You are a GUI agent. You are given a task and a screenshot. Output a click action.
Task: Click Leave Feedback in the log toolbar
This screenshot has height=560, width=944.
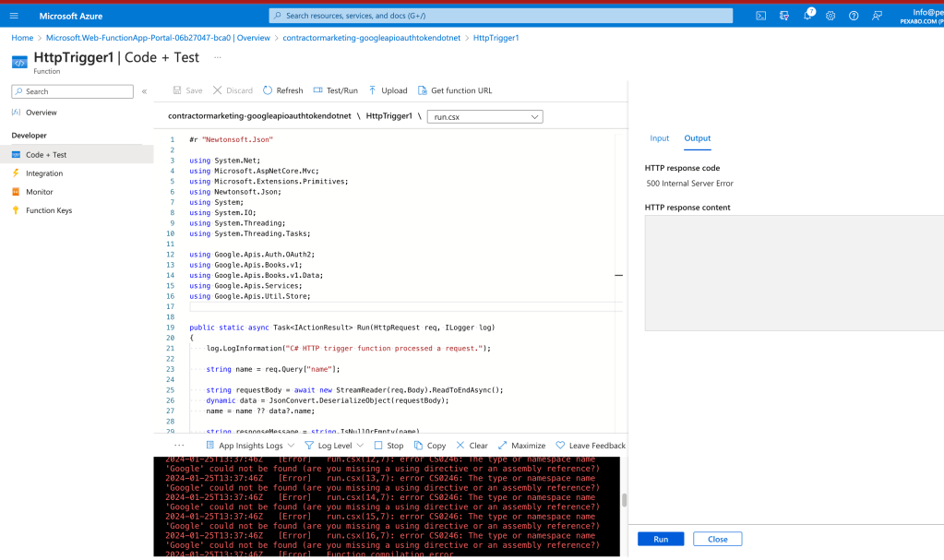591,446
